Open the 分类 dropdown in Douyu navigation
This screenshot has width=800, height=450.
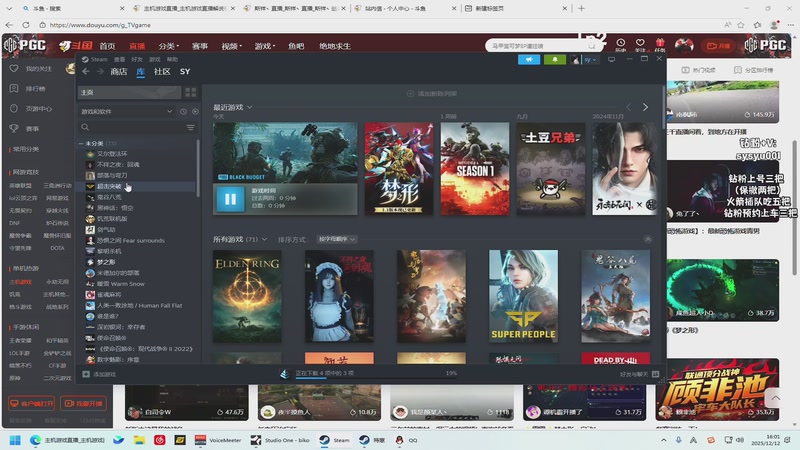pyautogui.click(x=168, y=46)
